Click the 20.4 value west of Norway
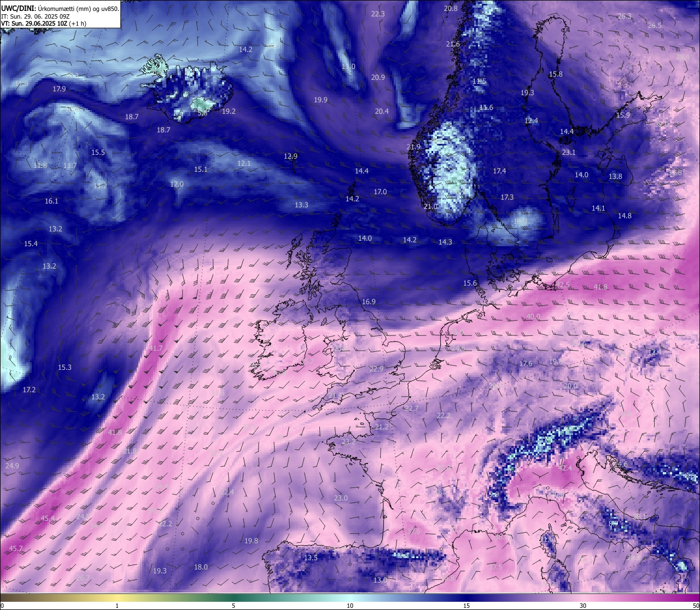This screenshot has height=610, width=700. (382, 111)
